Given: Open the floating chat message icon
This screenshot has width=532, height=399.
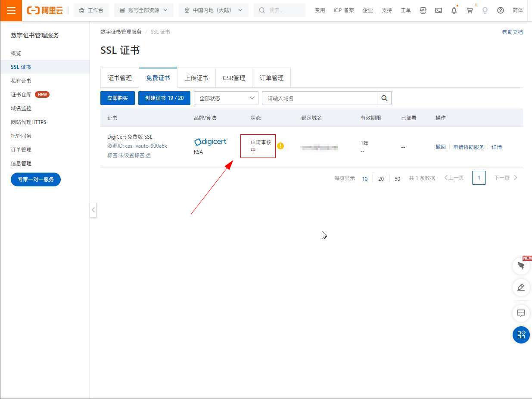Looking at the screenshot, I should (521, 313).
